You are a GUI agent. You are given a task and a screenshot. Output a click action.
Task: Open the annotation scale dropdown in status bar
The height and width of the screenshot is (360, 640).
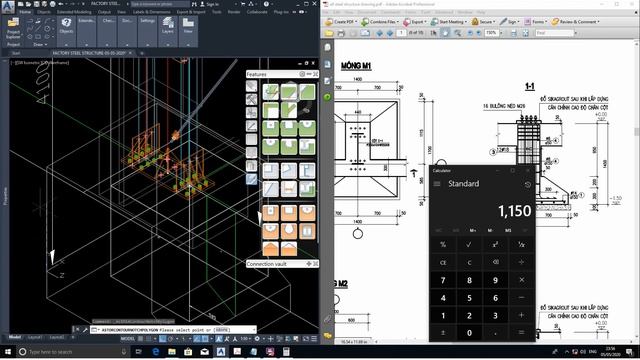pos(245,339)
